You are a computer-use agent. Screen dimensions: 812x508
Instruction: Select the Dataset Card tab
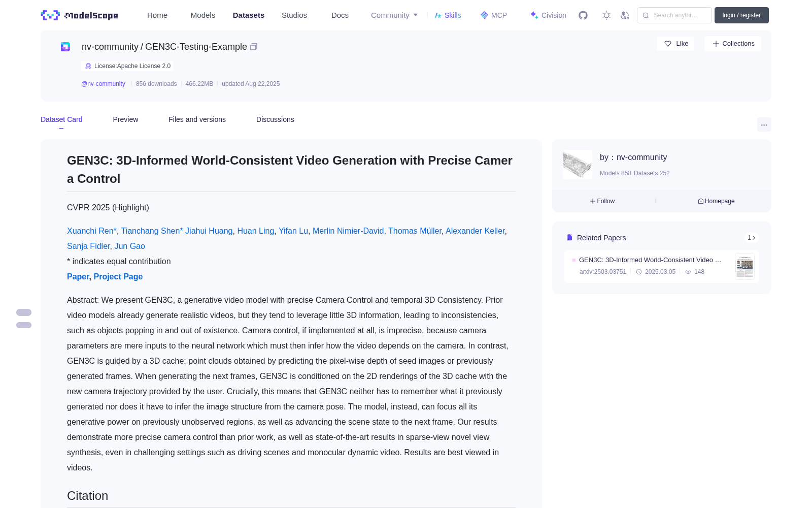(x=61, y=119)
